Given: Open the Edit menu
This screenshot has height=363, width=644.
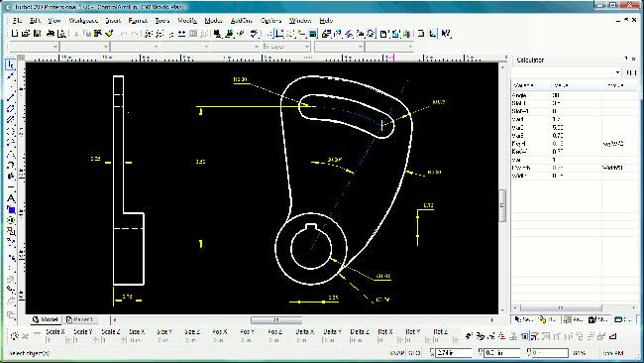Looking at the screenshot, I should coord(36,20).
